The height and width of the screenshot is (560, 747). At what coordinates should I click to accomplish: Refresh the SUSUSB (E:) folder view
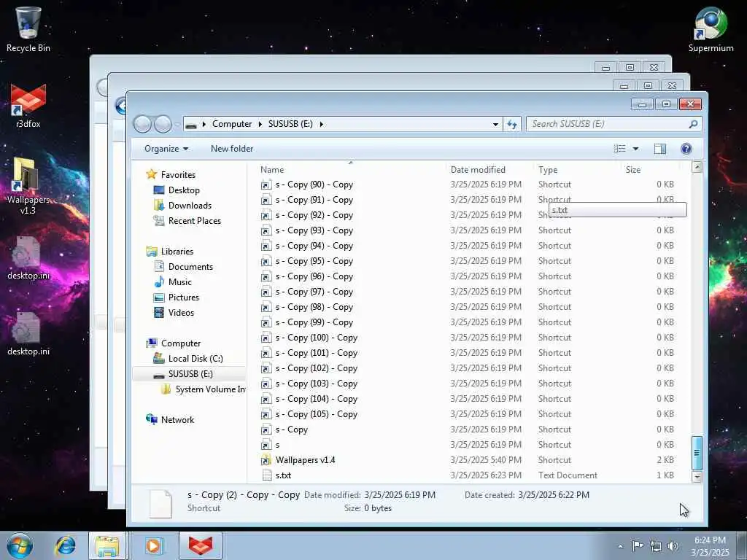tap(512, 124)
